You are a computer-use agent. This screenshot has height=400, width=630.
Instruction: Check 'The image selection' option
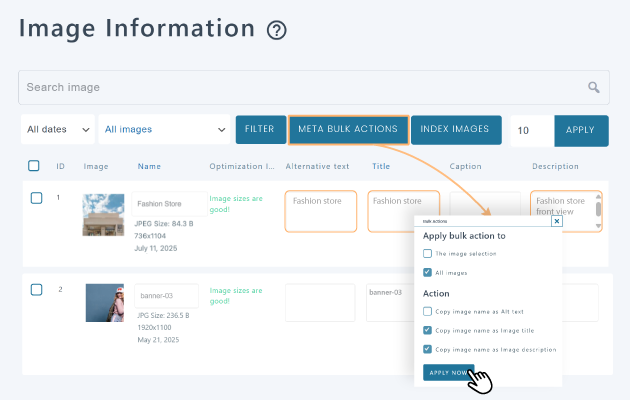(427, 254)
